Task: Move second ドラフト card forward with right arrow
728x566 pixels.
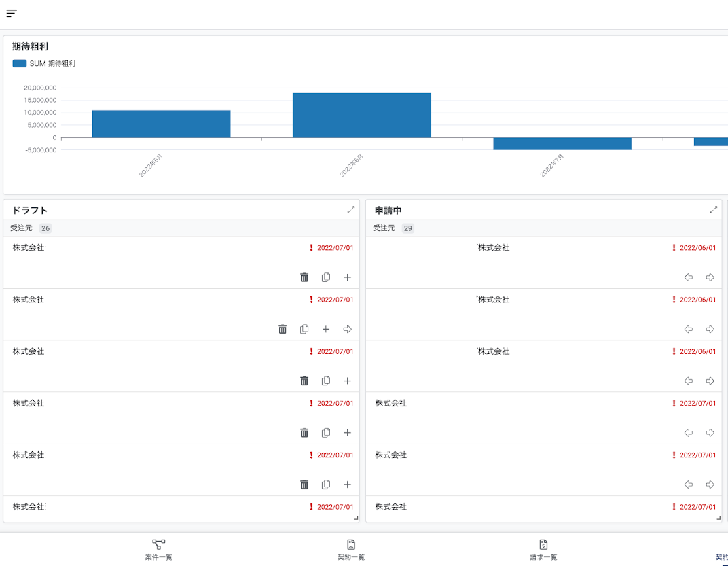Action: tap(347, 329)
